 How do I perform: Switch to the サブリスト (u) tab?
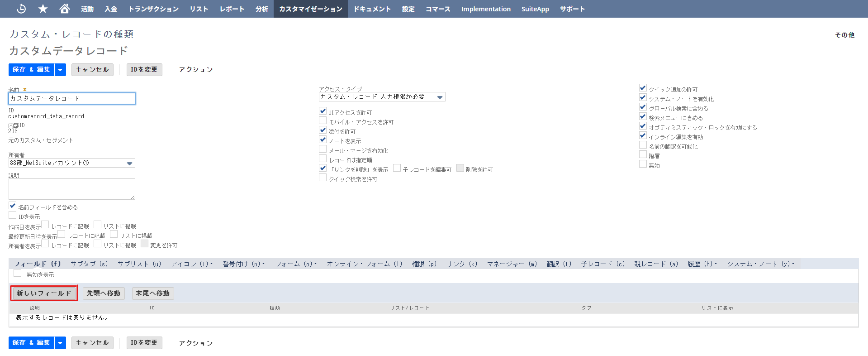[139, 264]
